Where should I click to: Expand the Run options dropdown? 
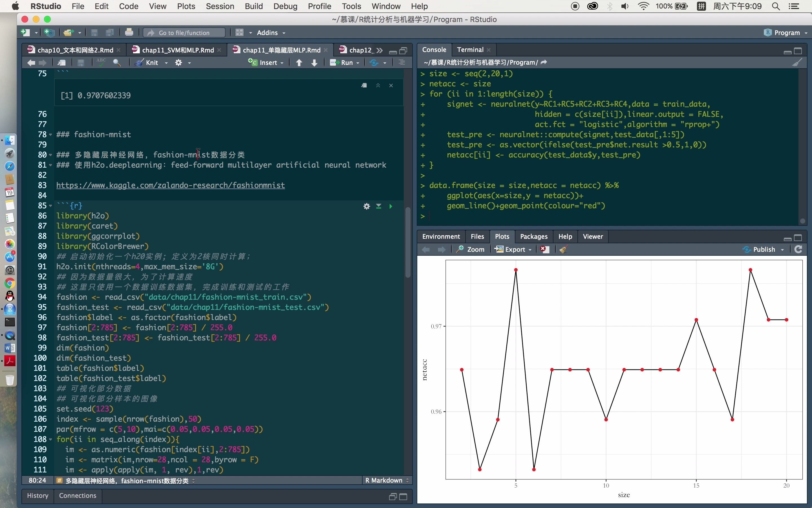coord(358,63)
